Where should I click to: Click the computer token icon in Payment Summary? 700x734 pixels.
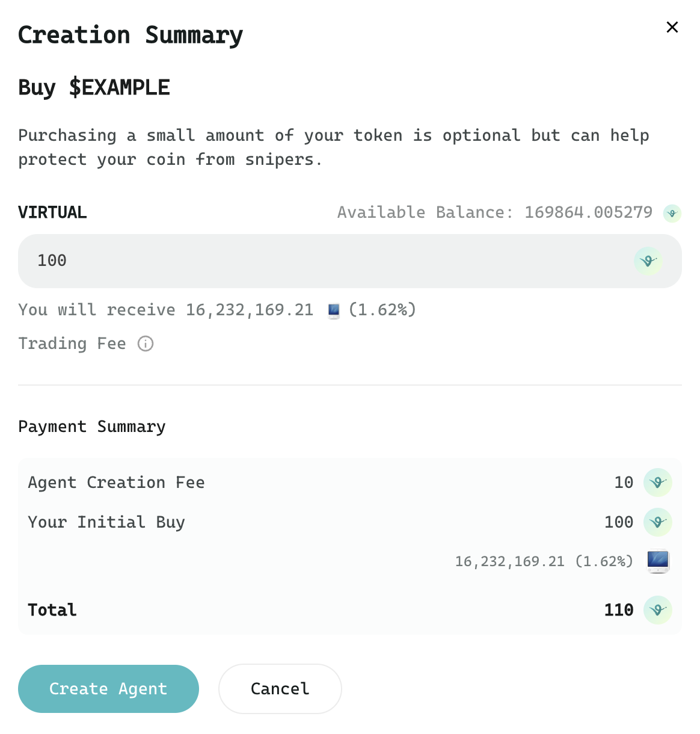click(658, 561)
